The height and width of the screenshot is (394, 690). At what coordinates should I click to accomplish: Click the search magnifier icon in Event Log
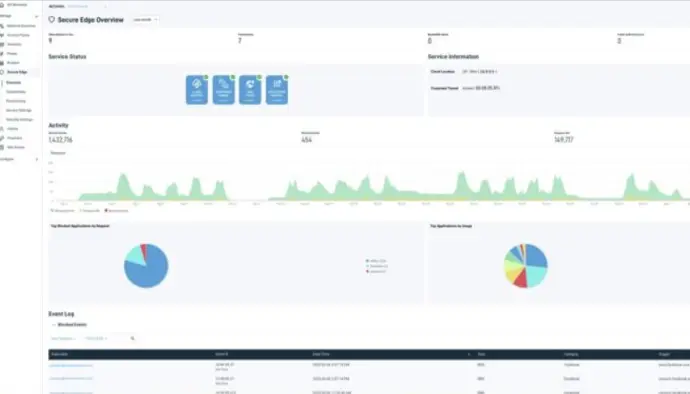click(x=132, y=339)
